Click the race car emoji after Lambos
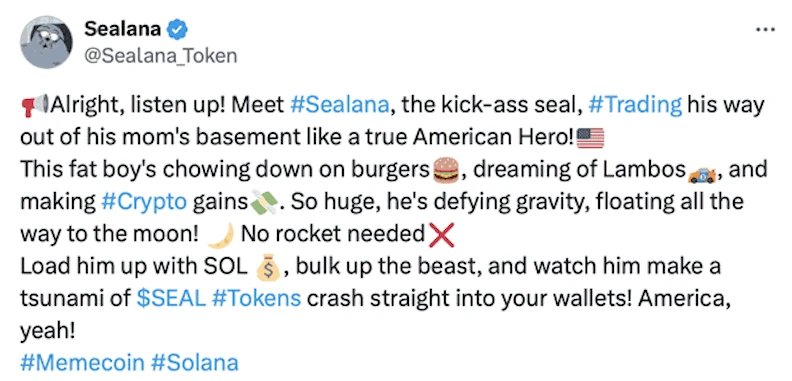The width and height of the screenshot is (792, 381). pos(702,175)
